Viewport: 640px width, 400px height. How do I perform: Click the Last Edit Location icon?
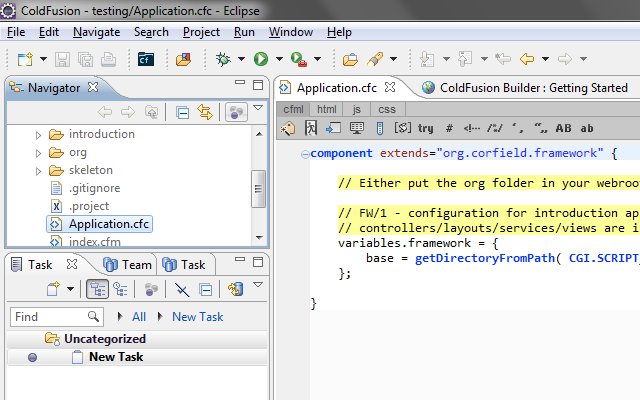(x=502, y=59)
